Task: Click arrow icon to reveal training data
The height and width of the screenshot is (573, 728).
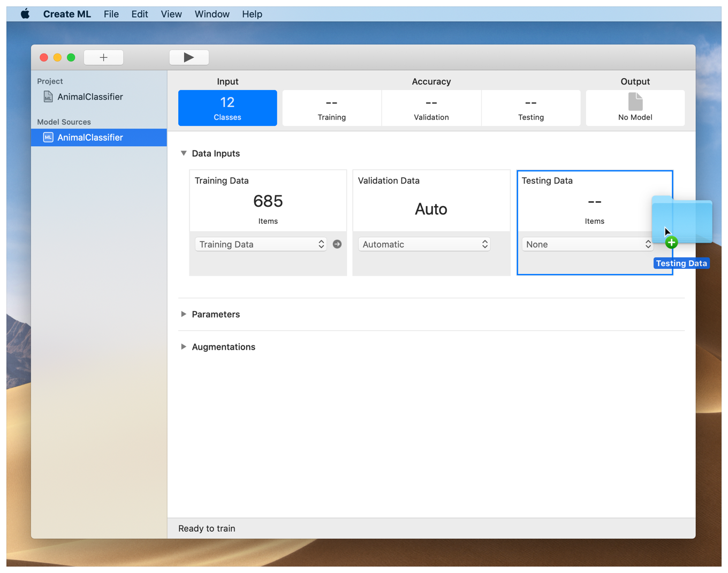Action: (337, 244)
